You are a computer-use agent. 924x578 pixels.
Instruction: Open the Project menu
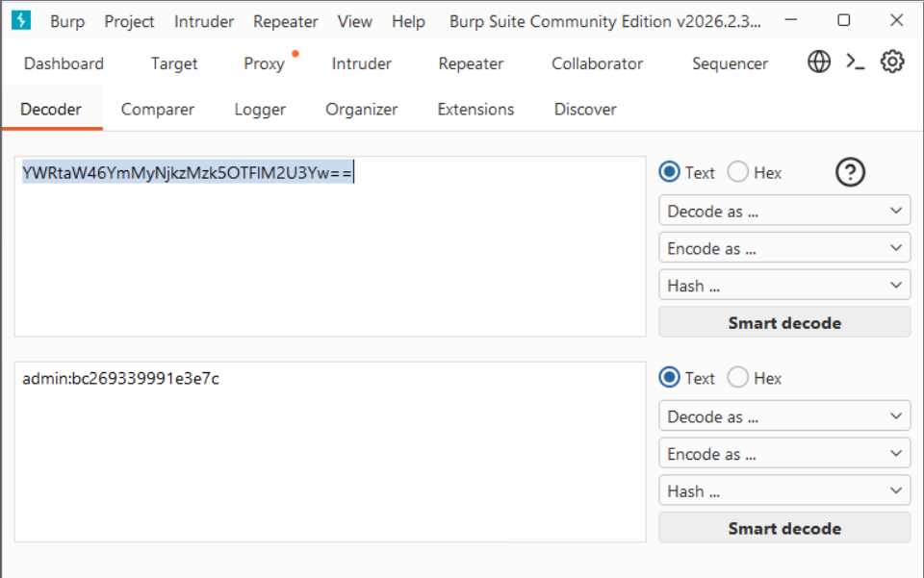click(x=129, y=22)
